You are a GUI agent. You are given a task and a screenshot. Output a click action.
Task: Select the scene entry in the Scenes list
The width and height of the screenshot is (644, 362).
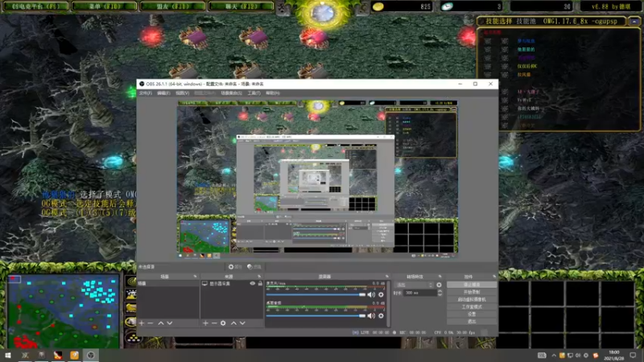click(x=168, y=284)
